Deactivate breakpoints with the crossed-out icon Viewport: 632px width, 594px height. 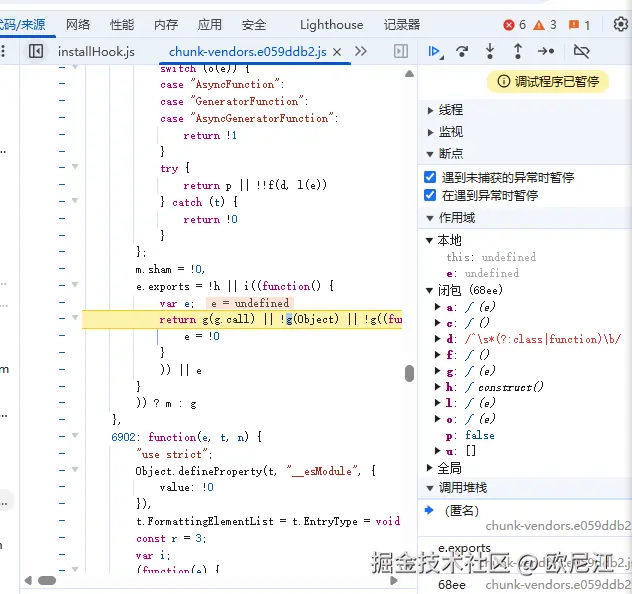[581, 51]
